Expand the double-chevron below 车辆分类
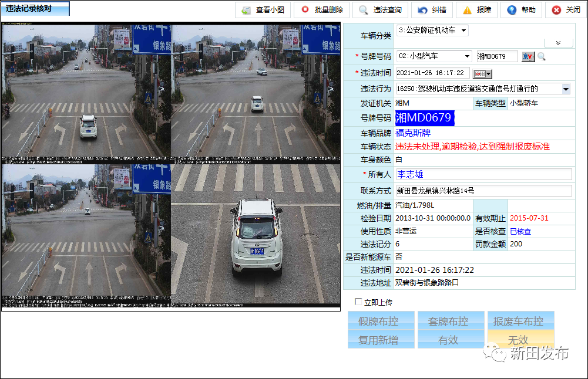The image size is (588, 379). (558, 43)
